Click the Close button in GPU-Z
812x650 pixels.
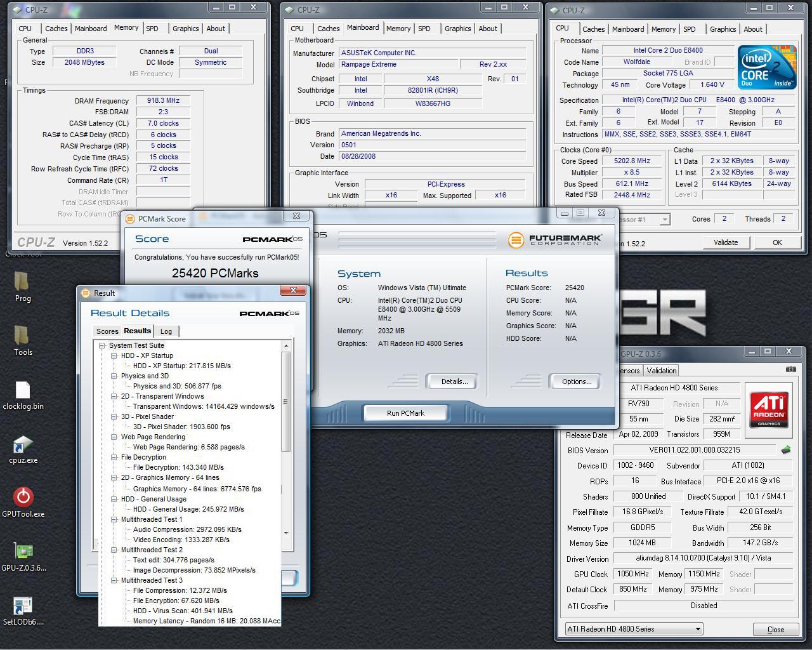tap(775, 630)
